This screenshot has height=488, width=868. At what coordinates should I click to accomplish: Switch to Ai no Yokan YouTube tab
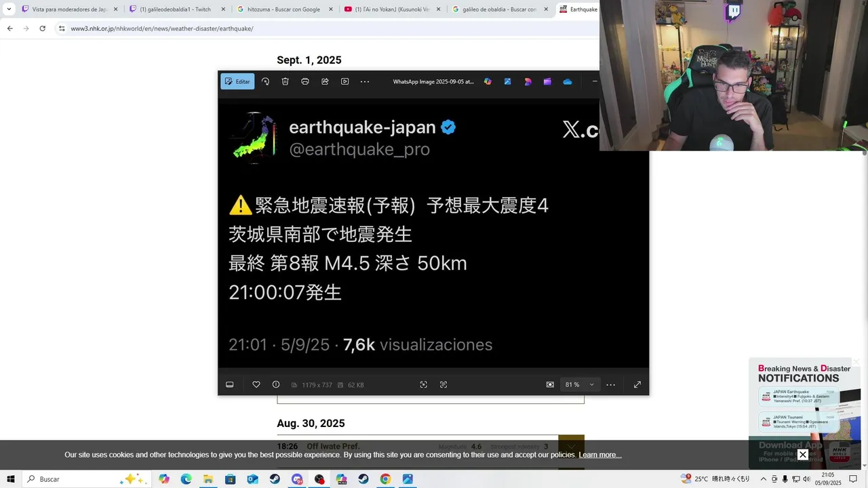(x=392, y=9)
